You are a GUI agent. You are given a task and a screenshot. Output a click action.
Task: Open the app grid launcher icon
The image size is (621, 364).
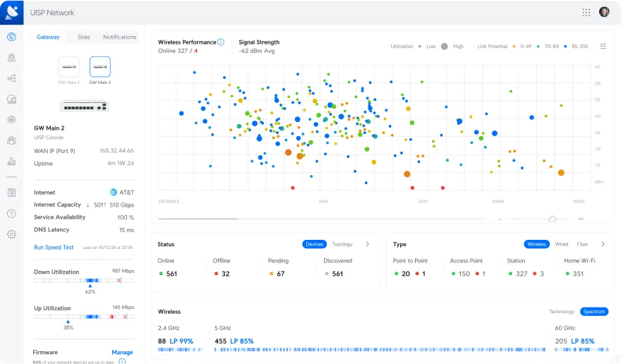pyautogui.click(x=586, y=12)
